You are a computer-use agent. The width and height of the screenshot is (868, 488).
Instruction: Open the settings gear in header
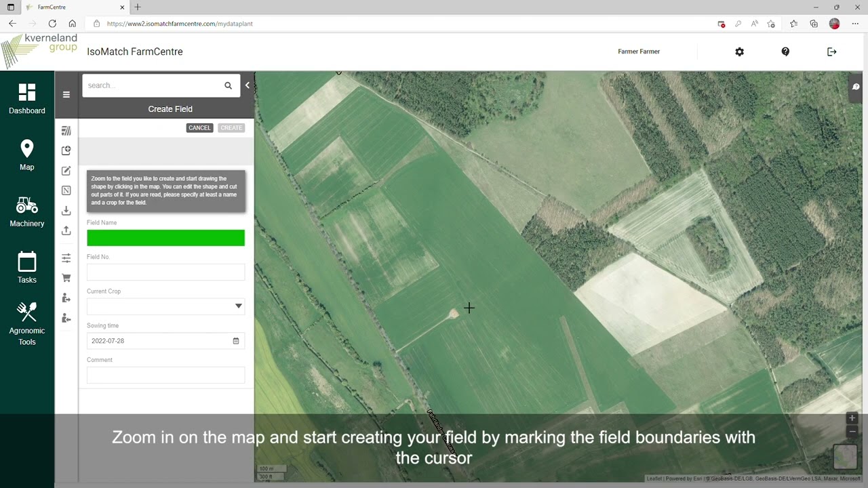[740, 52]
